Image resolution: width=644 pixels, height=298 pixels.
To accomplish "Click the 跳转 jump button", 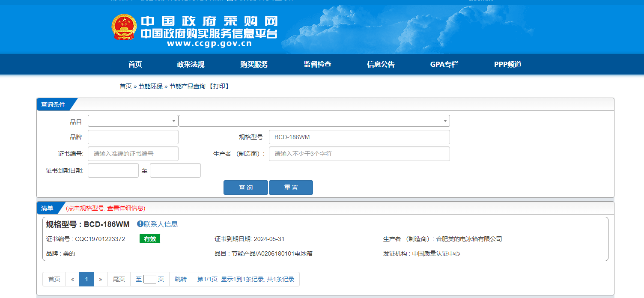I will [x=181, y=279].
